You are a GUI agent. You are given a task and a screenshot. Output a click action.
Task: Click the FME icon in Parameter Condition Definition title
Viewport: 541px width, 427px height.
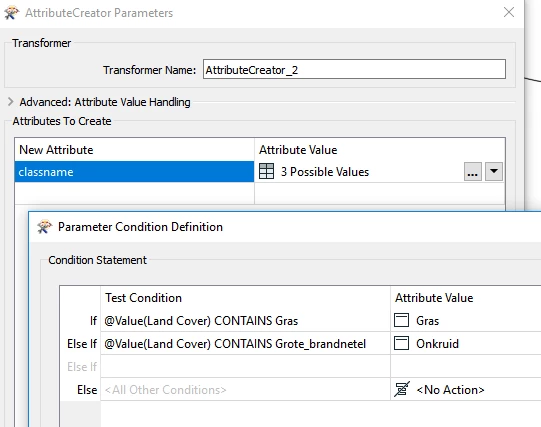[45, 227]
